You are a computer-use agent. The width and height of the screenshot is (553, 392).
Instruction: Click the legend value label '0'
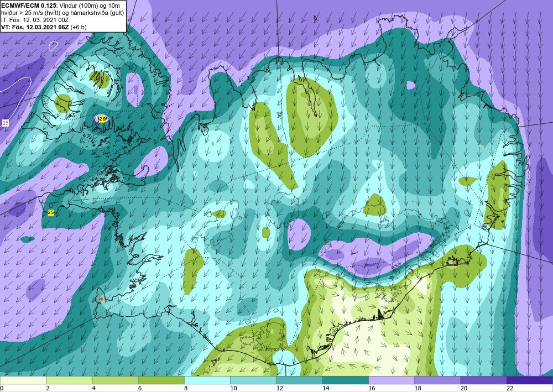tap(2, 389)
